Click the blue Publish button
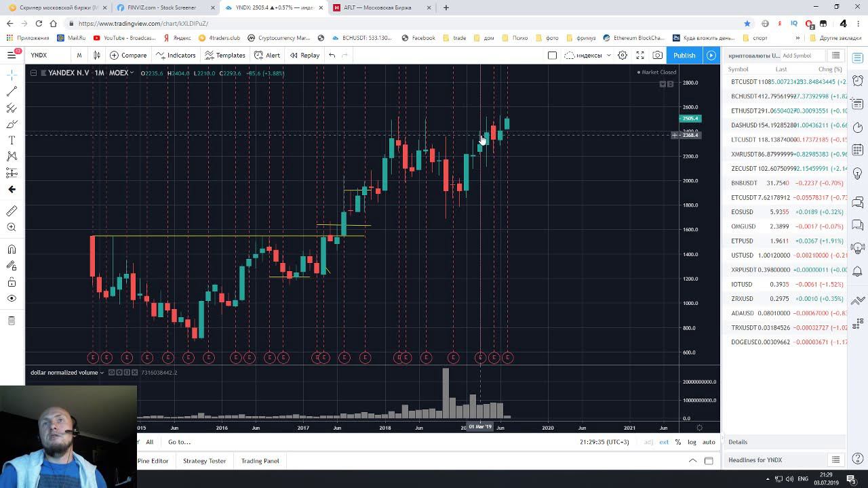The height and width of the screenshot is (488, 868). coord(684,55)
